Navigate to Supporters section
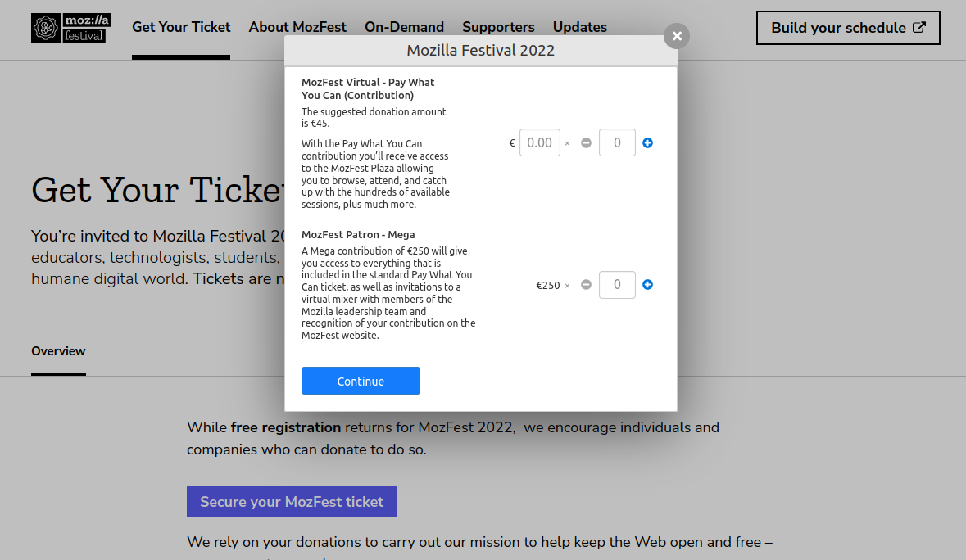Viewport: 966px width, 560px height. tap(498, 27)
